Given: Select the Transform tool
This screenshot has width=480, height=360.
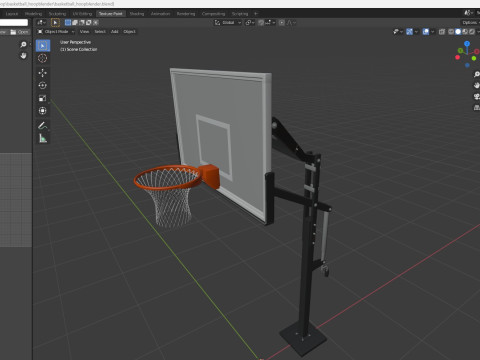Looking at the screenshot, I should click(43, 111).
